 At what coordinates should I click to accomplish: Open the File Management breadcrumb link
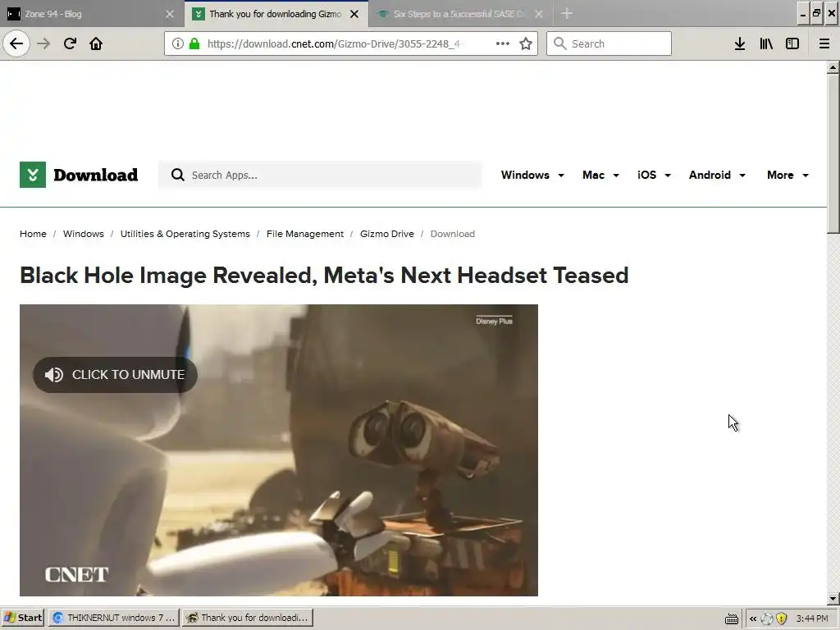[x=305, y=234]
